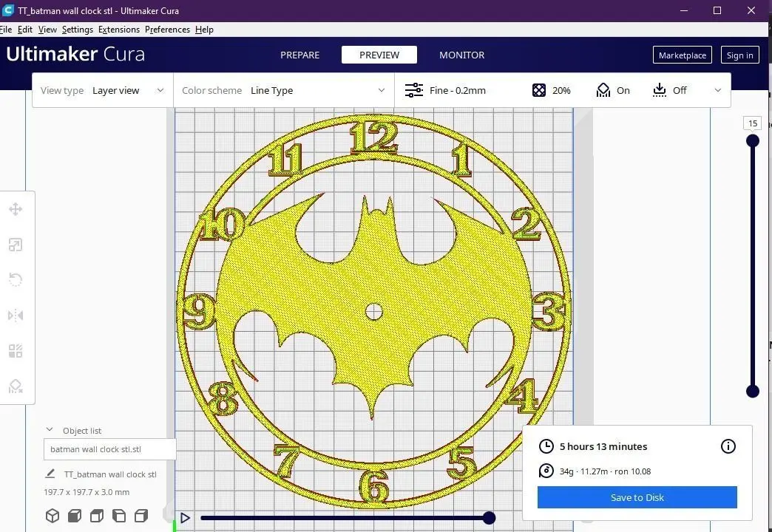Click the Ultimaker Cura logo text
This screenshot has height=532, width=772.
click(75, 54)
